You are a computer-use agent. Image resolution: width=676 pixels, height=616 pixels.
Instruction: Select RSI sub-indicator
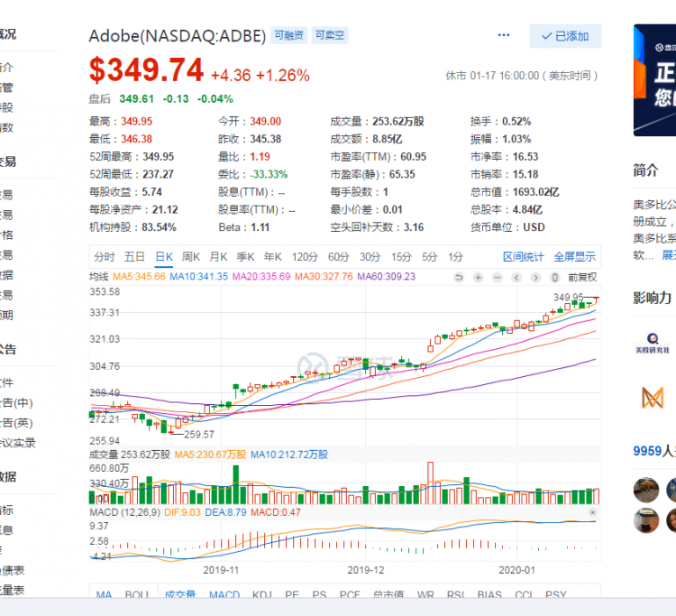pos(456,594)
